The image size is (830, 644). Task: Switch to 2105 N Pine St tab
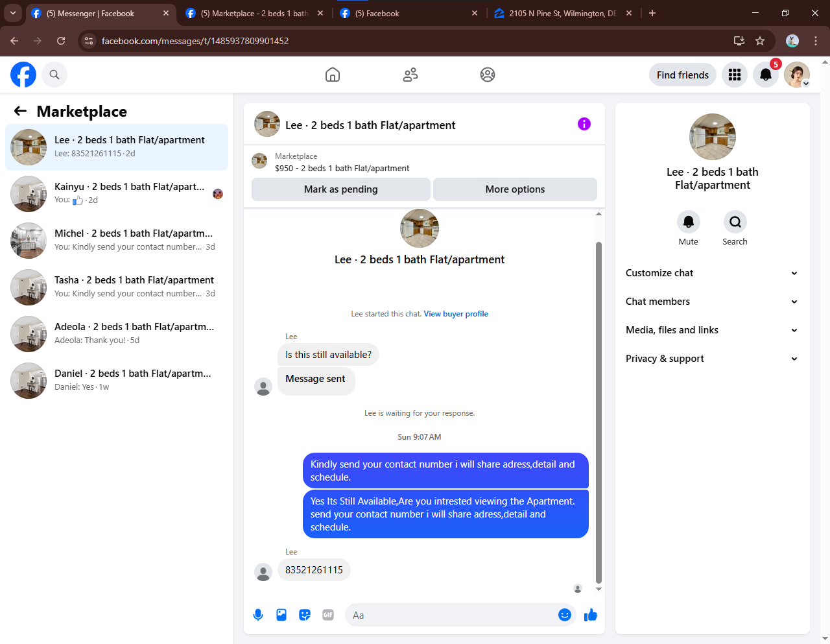coord(563,13)
